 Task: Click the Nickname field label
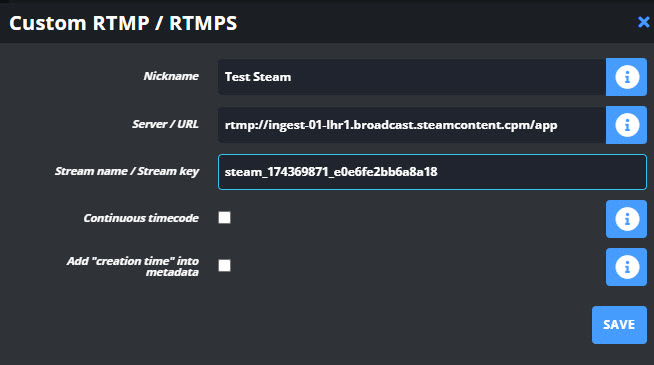coord(171,76)
